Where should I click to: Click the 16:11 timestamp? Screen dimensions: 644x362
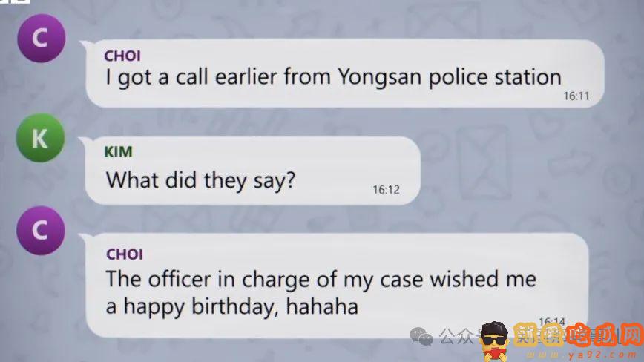pos(576,96)
